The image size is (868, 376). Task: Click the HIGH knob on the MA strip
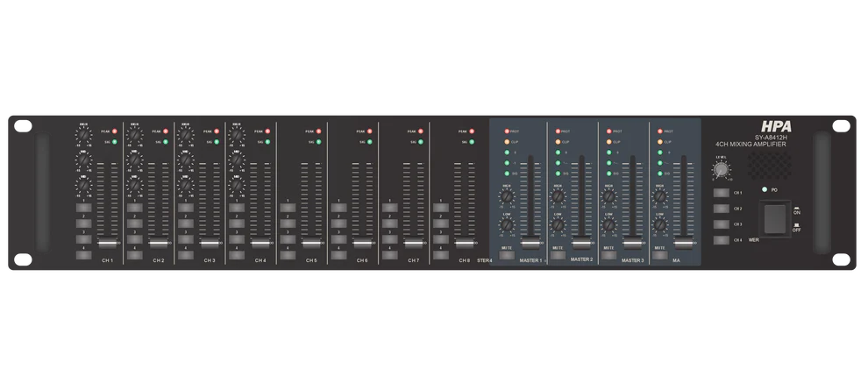click(659, 196)
